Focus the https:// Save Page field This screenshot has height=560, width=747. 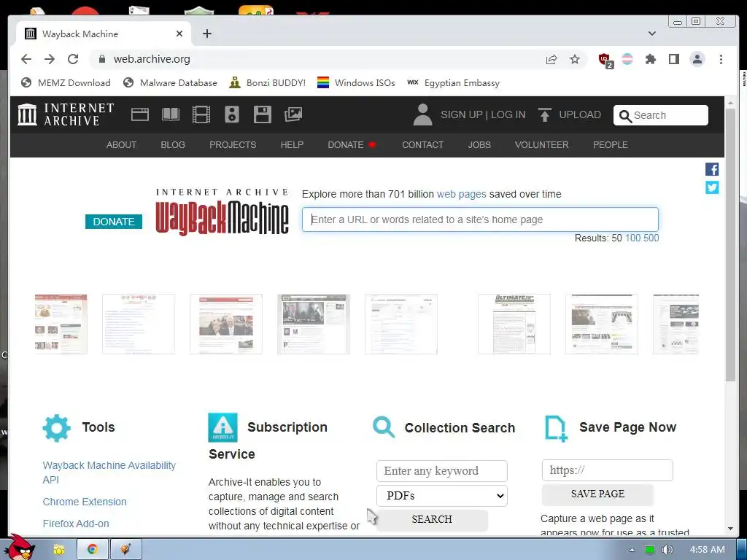click(x=608, y=470)
